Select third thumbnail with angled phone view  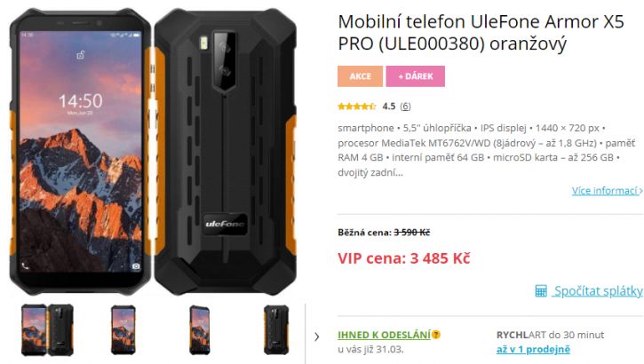[x=200, y=330]
